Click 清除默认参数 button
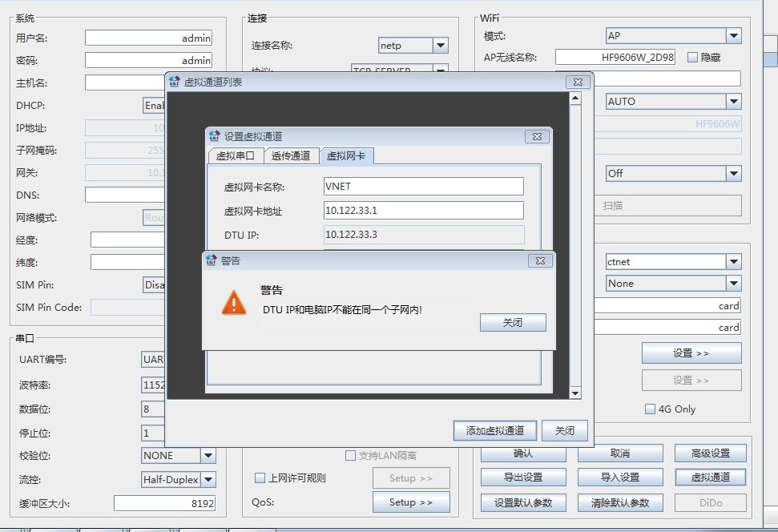 [620, 502]
